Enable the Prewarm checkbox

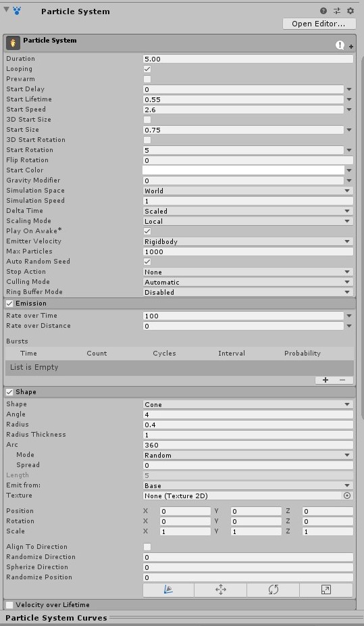[147, 79]
